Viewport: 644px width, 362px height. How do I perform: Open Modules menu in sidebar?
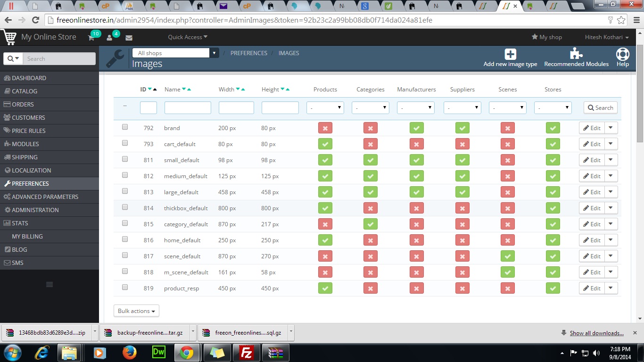point(50,144)
